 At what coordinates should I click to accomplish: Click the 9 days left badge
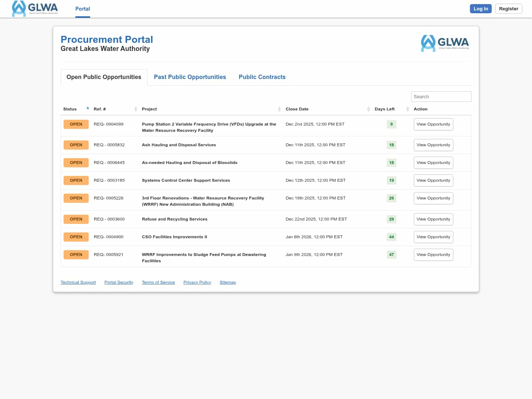(x=391, y=124)
